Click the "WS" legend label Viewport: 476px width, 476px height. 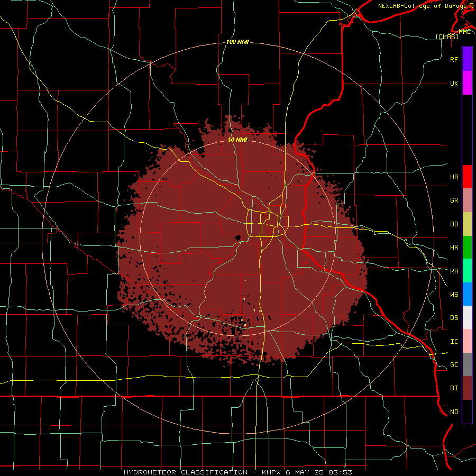[454, 295]
